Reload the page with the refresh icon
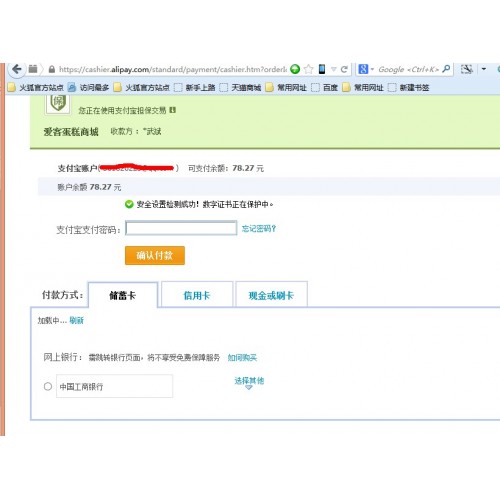 344,69
